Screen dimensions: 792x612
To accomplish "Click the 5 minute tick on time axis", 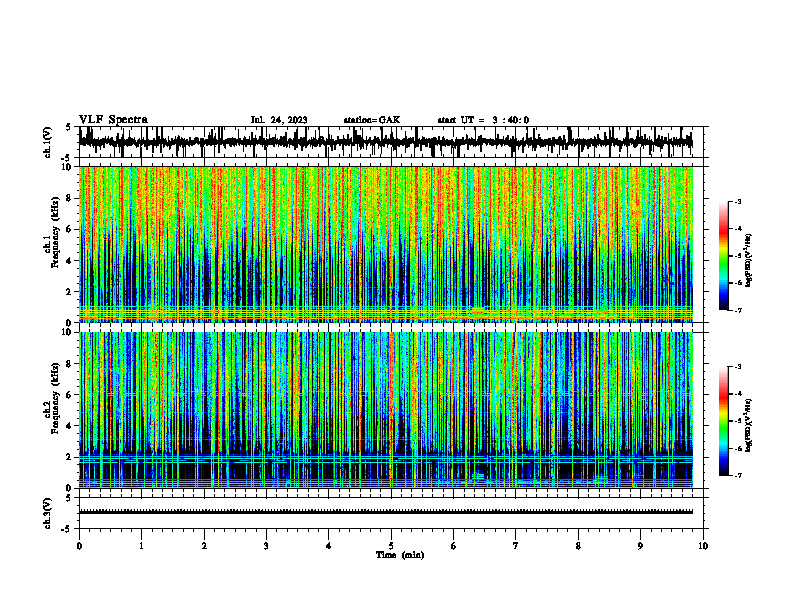I will click(x=391, y=546).
